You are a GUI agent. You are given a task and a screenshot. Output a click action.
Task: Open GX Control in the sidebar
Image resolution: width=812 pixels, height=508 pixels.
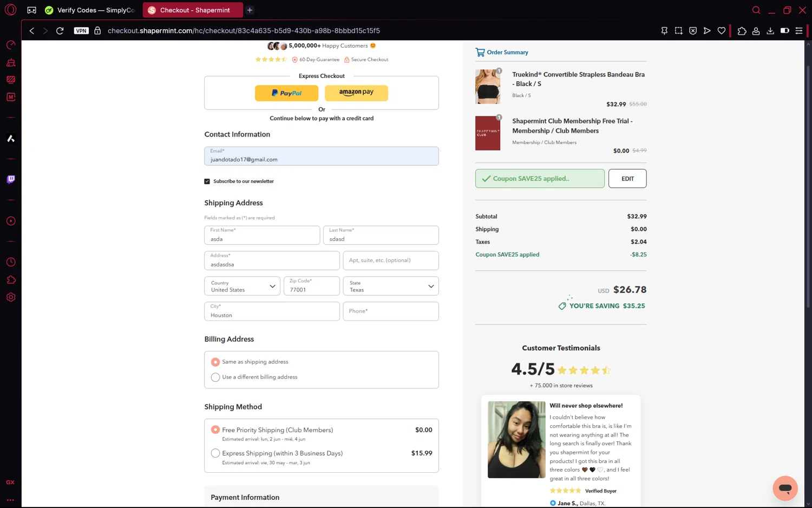(10, 45)
